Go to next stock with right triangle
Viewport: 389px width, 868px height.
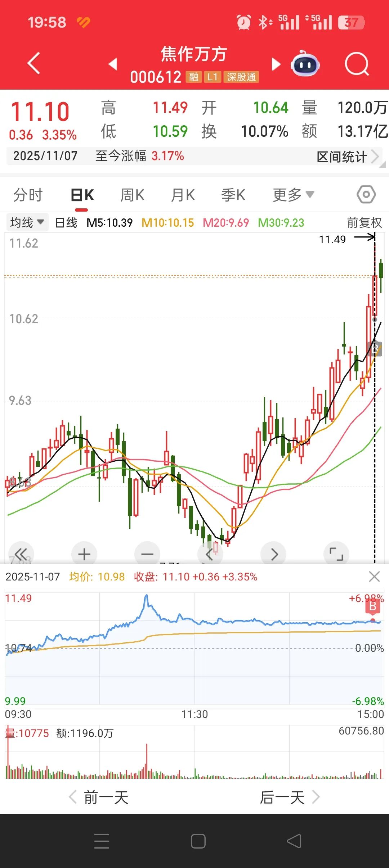coord(276,64)
